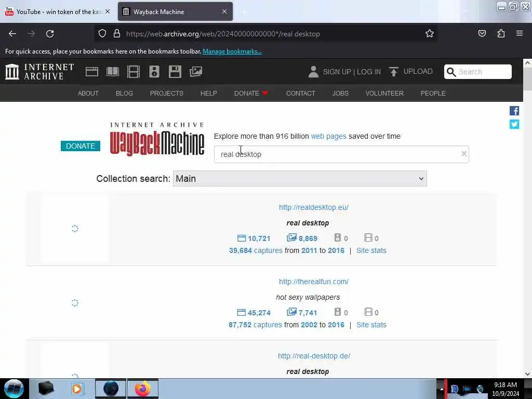Open the VOLUNTEER menu item
532x399 pixels.
384,94
